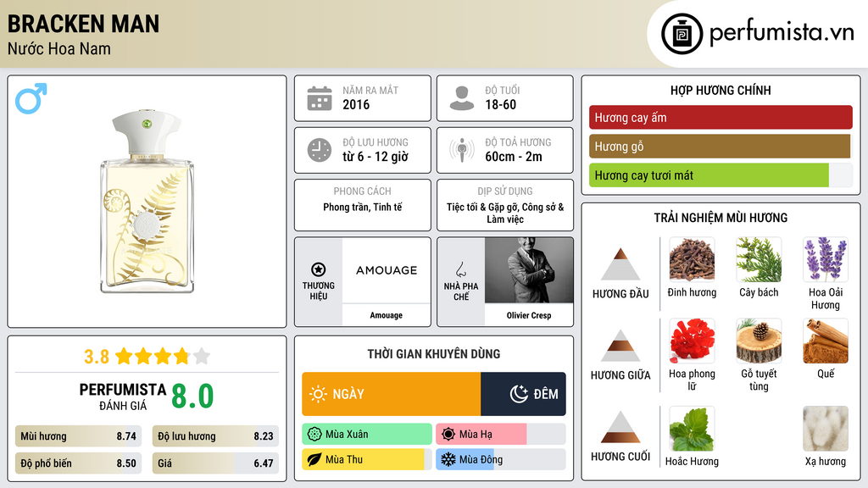Click the snowflake icon beside Mùa Đông

(x=448, y=459)
